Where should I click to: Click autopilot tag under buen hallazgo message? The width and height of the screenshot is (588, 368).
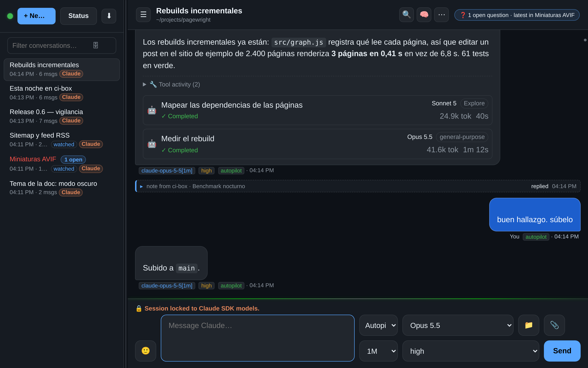536,237
